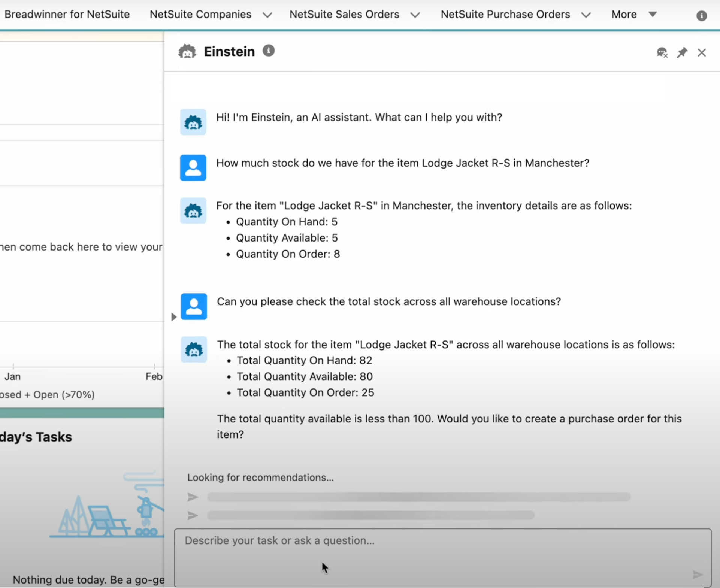Click the user avatar icon on first question
Viewport: 720px width, 588px height.
click(x=193, y=167)
